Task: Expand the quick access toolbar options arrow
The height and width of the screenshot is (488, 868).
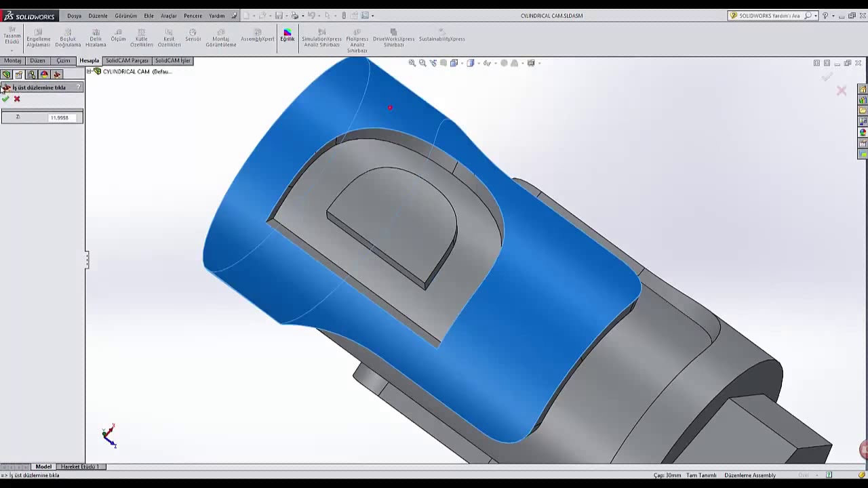Action: tap(372, 16)
